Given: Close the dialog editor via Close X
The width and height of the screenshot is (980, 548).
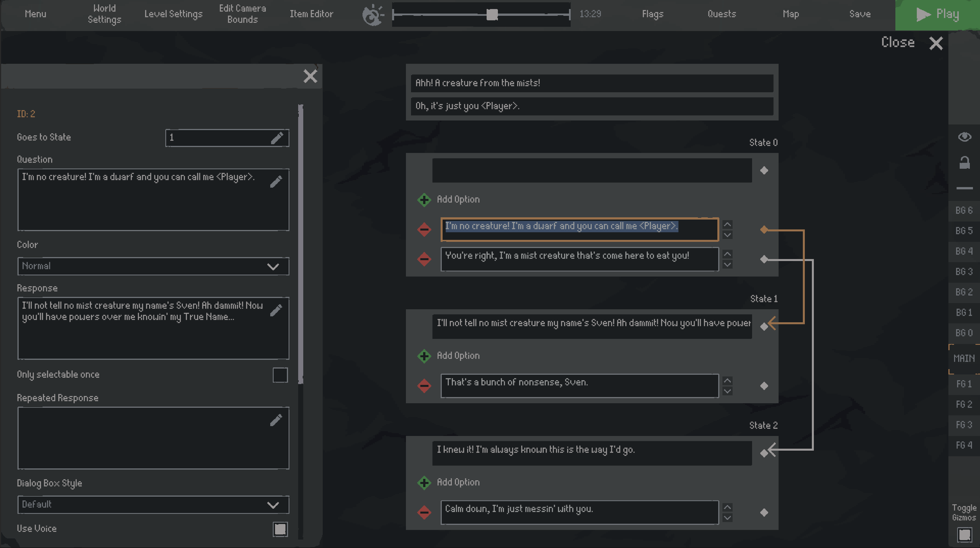Looking at the screenshot, I should coord(936,43).
